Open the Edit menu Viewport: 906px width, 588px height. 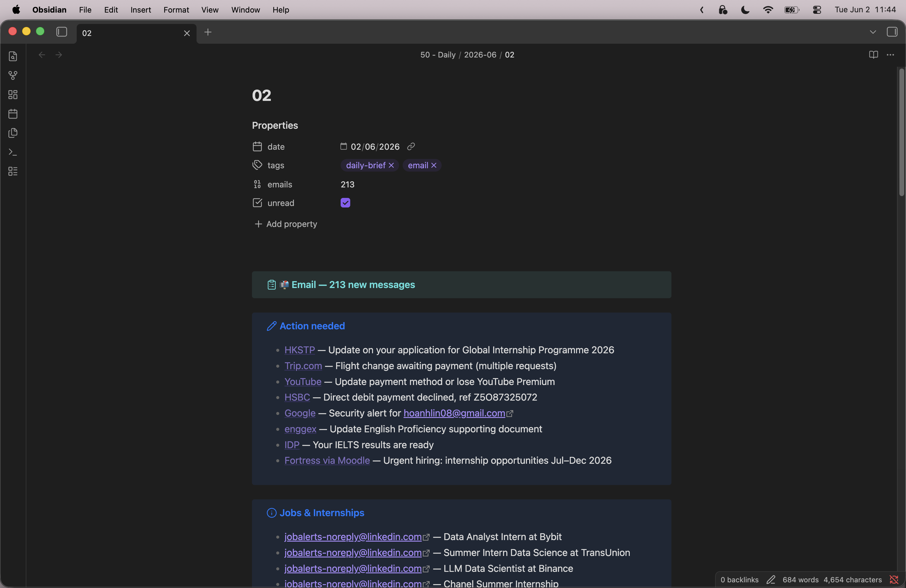point(111,10)
